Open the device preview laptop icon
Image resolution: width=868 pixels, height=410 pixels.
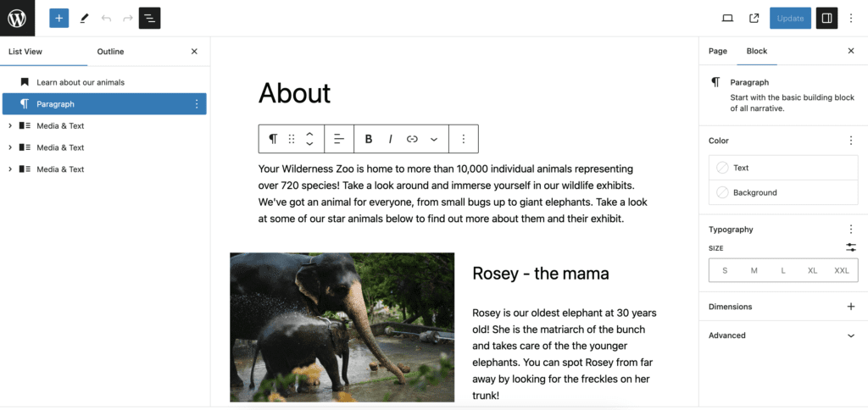727,18
